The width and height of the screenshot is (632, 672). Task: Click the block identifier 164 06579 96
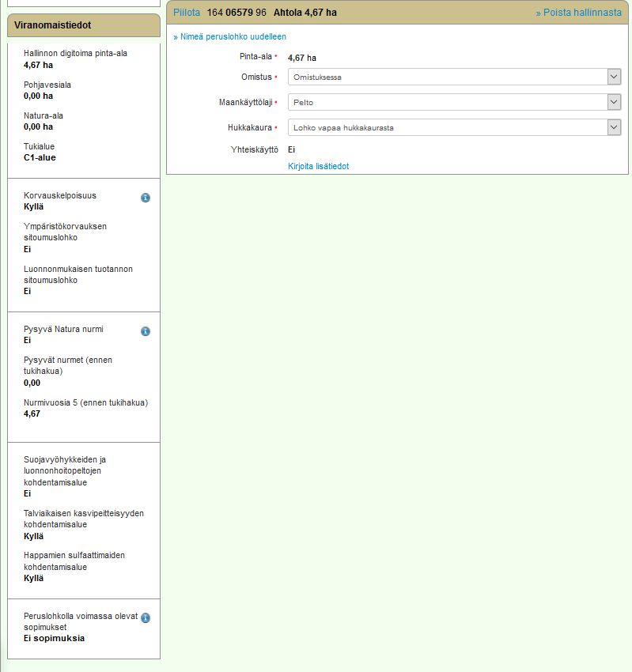point(237,13)
